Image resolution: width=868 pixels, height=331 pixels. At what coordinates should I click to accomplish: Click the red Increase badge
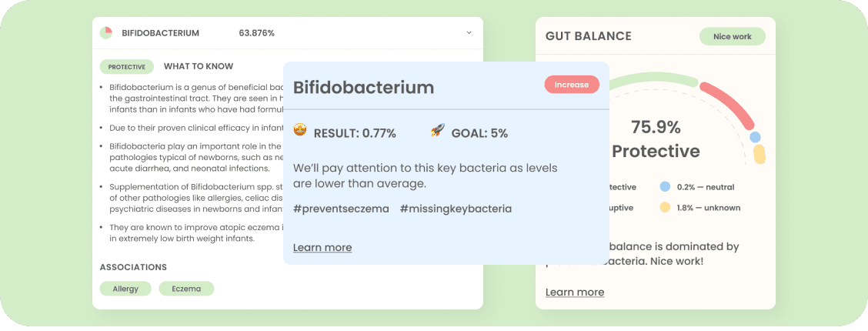pyautogui.click(x=572, y=85)
